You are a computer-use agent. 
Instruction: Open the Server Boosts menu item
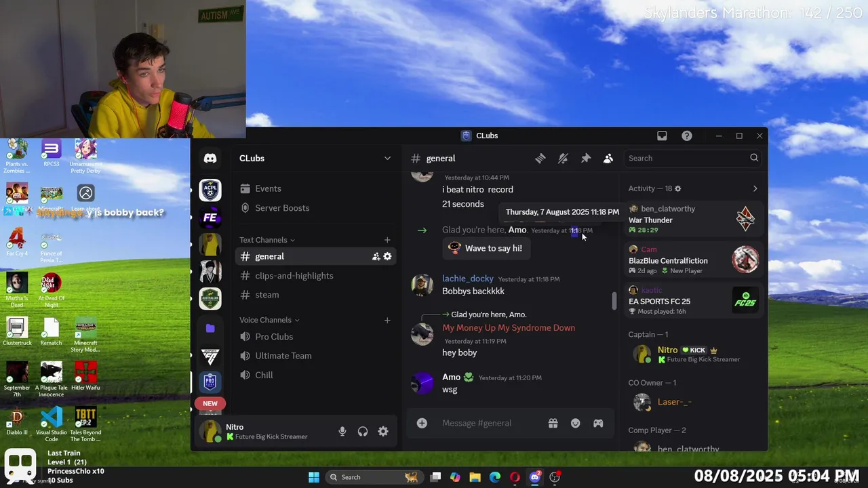315,208
